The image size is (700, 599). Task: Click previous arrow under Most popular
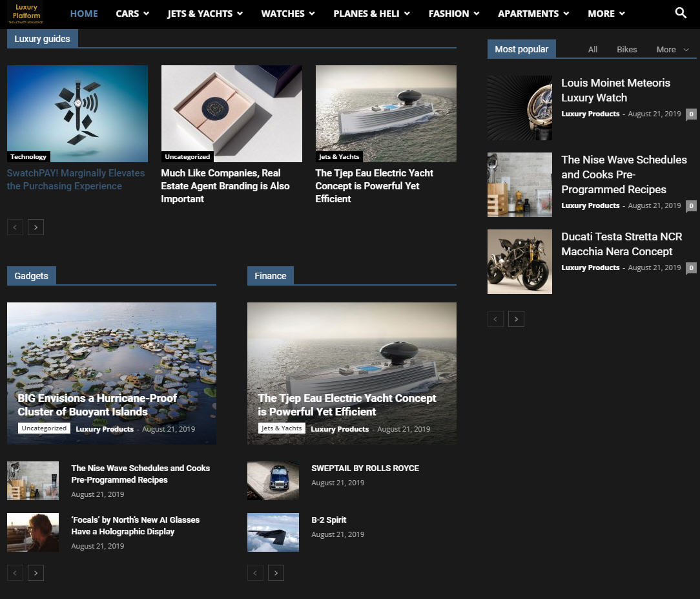click(x=495, y=319)
